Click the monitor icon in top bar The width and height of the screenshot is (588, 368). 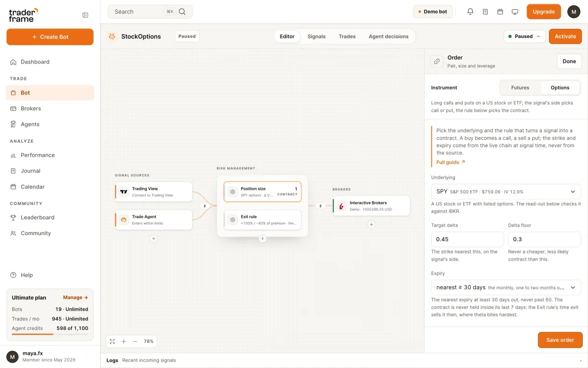click(515, 12)
